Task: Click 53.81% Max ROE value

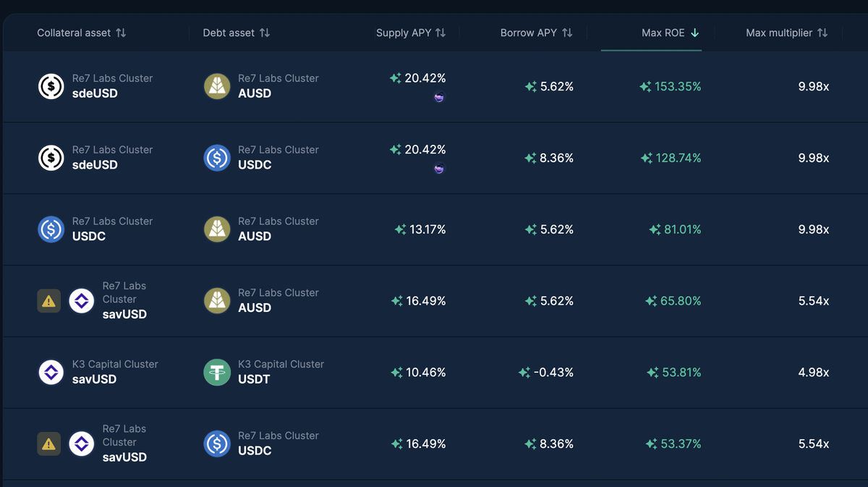Action: (681, 373)
